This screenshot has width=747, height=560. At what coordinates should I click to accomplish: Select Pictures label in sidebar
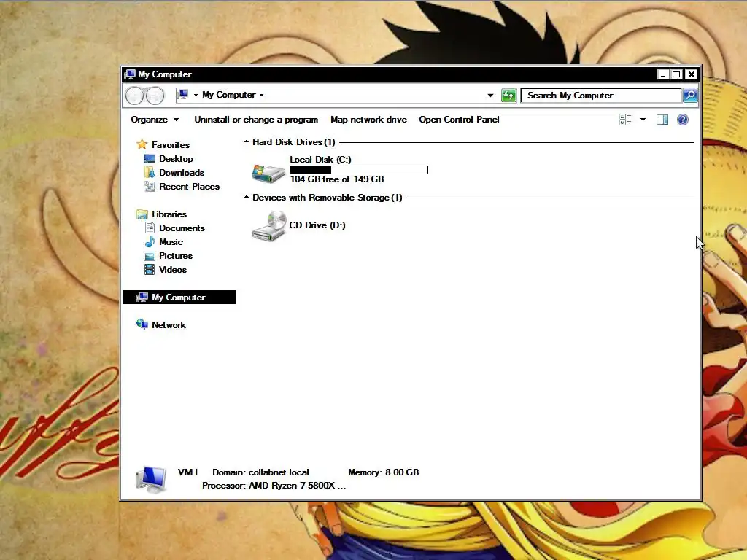pos(176,256)
